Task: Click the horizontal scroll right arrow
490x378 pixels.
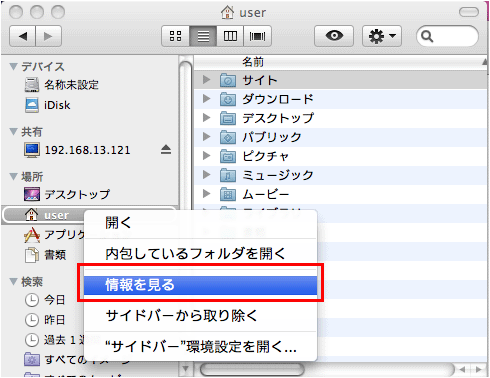Action: pos(478,369)
